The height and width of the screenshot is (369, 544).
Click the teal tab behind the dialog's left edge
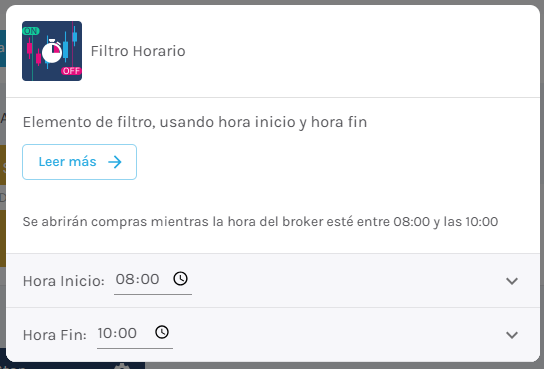tap(3, 48)
